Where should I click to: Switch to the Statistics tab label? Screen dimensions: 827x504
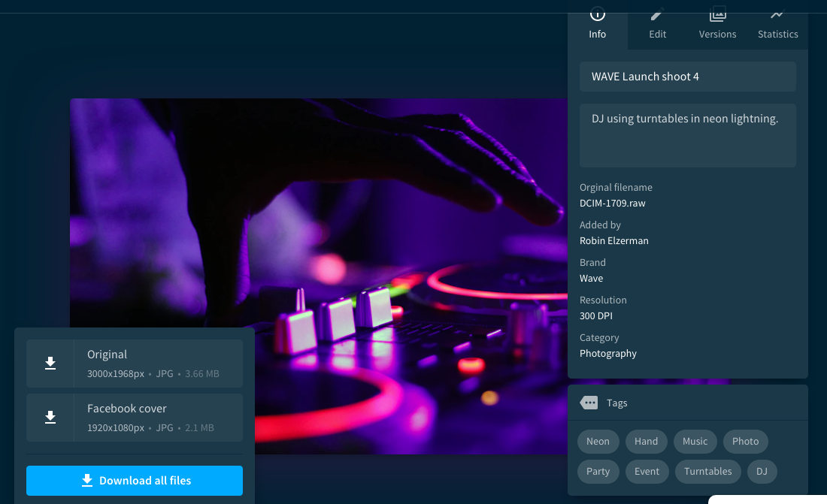click(x=777, y=34)
